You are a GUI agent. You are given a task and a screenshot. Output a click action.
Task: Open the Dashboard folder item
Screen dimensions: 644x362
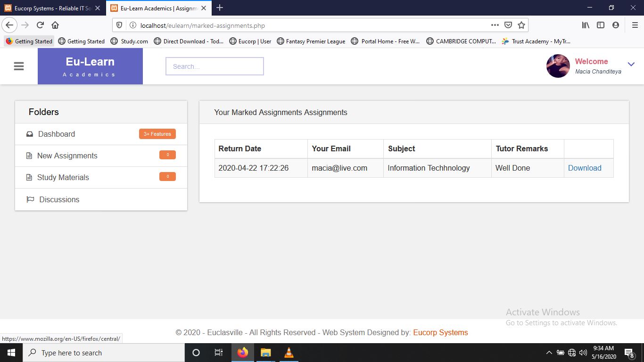click(x=57, y=134)
